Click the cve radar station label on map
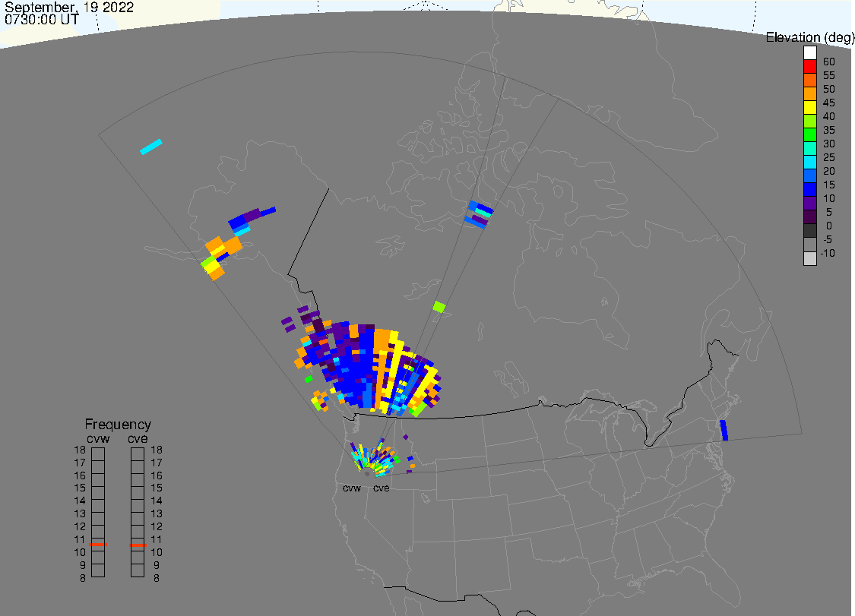 (x=382, y=488)
